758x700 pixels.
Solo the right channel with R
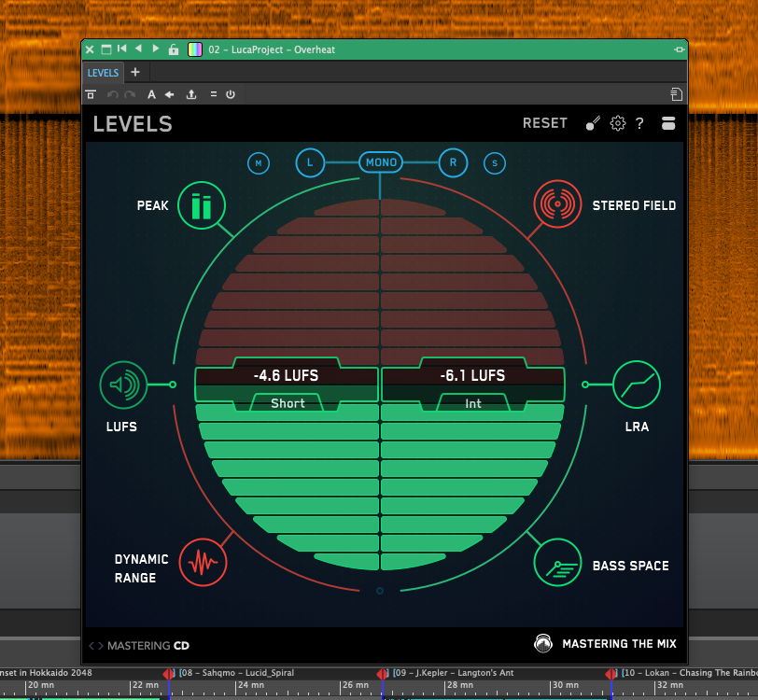coord(453,163)
